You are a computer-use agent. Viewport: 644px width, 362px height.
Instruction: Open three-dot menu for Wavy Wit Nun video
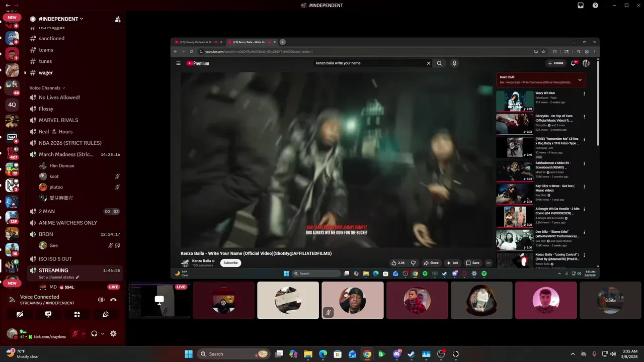pos(584,94)
